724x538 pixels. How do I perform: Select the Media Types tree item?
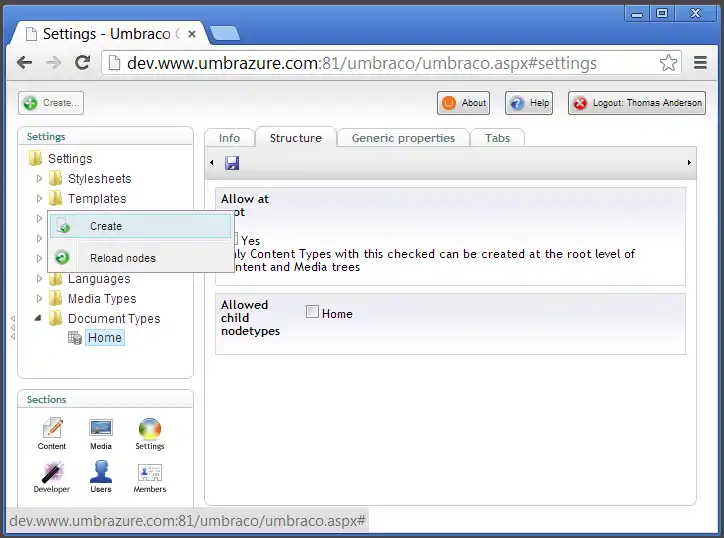102,299
